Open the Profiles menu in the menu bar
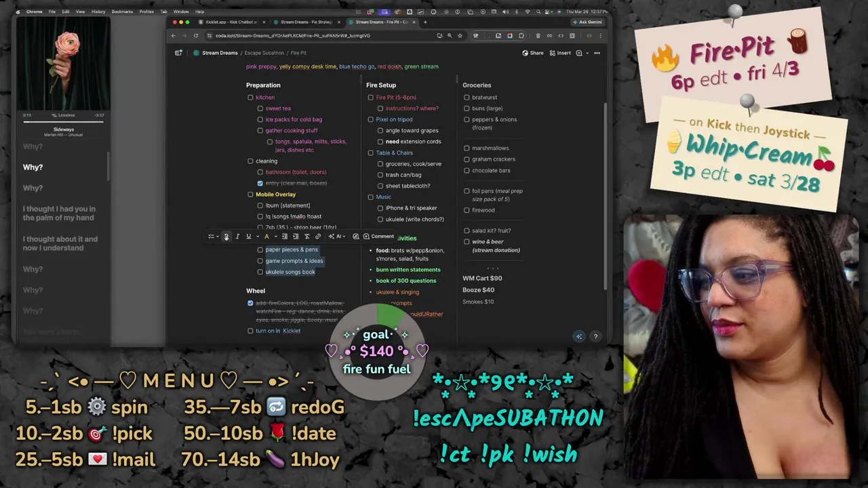This screenshot has height=488, width=868. pos(146,12)
